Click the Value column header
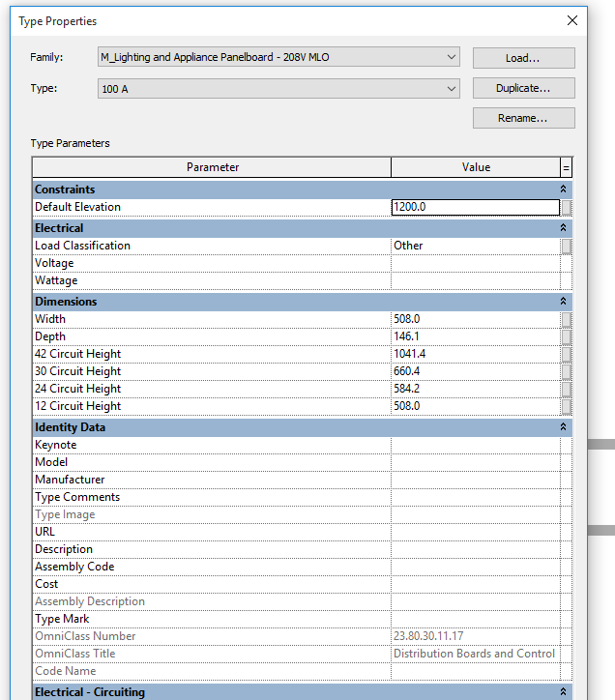 476,167
